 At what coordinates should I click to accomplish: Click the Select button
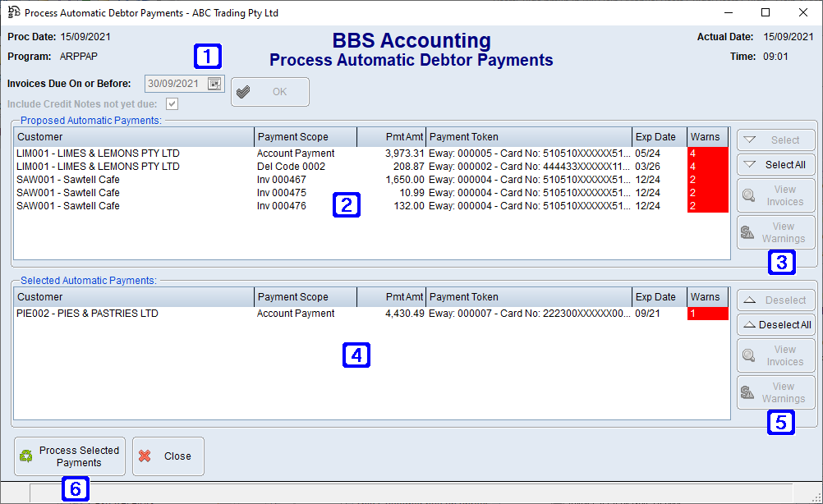click(775, 140)
